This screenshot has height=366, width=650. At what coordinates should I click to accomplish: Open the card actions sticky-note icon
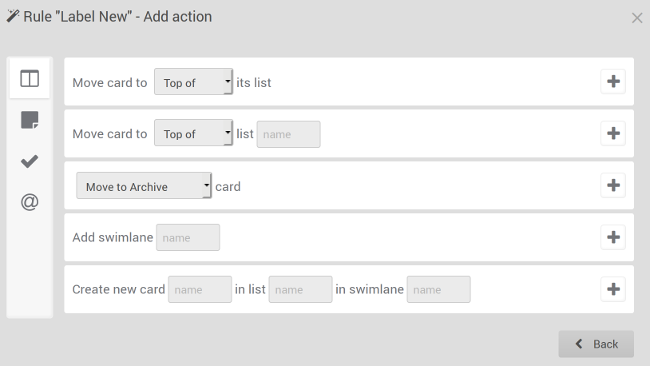pos(29,120)
